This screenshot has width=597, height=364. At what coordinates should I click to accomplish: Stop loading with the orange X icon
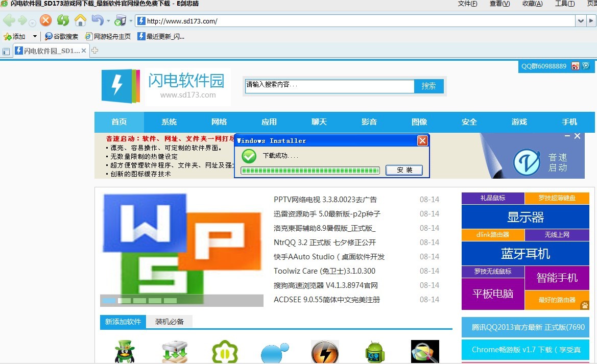pos(45,20)
